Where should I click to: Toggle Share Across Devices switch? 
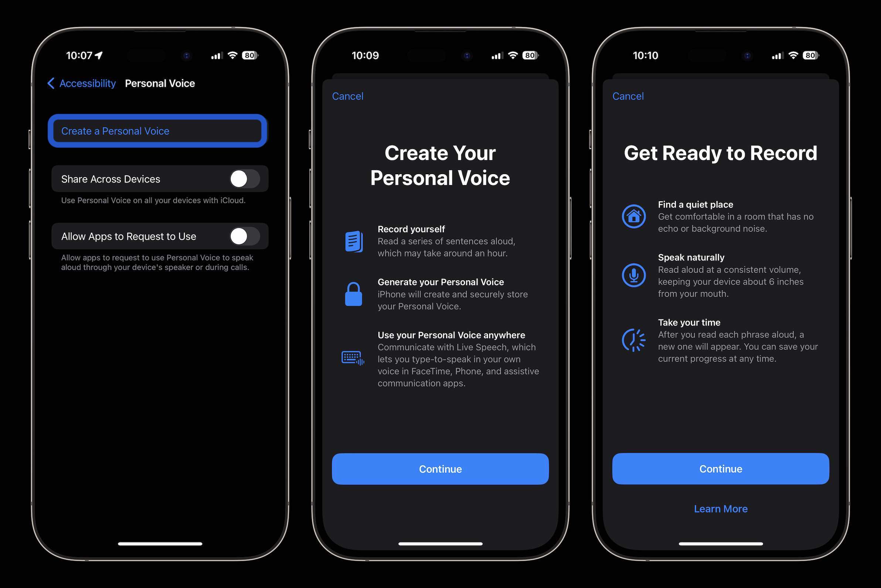(245, 178)
